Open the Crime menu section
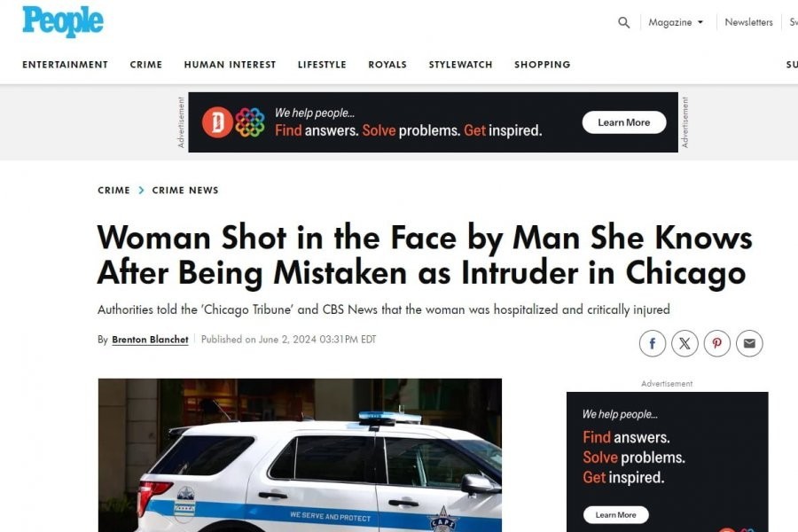This screenshot has height=532, width=798. (146, 65)
